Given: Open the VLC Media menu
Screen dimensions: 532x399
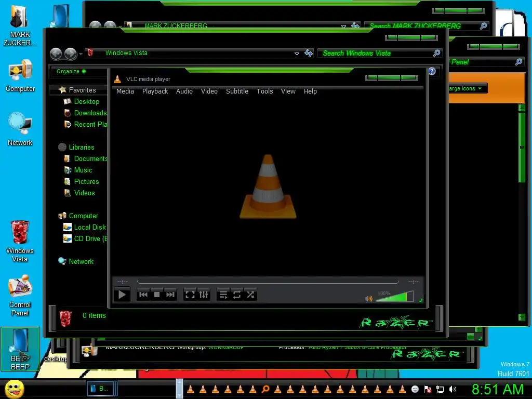Looking at the screenshot, I should click(x=125, y=91).
